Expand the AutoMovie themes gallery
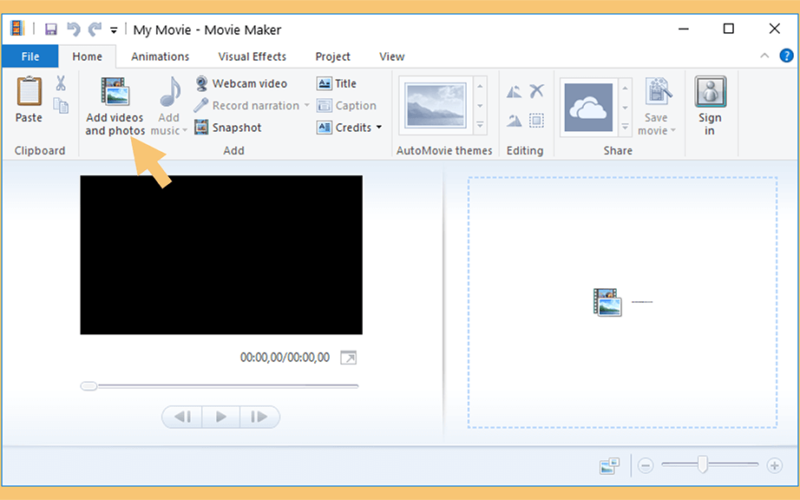This screenshot has width=800, height=500. [480, 125]
